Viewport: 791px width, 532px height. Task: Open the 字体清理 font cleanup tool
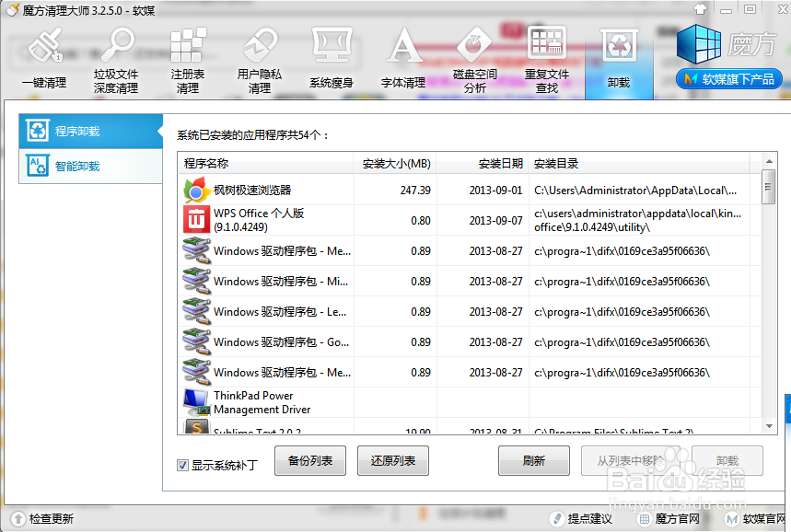pos(403,59)
